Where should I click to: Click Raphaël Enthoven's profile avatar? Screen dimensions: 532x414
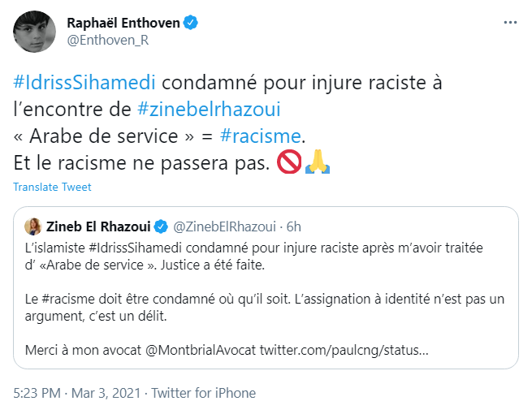click(34, 31)
